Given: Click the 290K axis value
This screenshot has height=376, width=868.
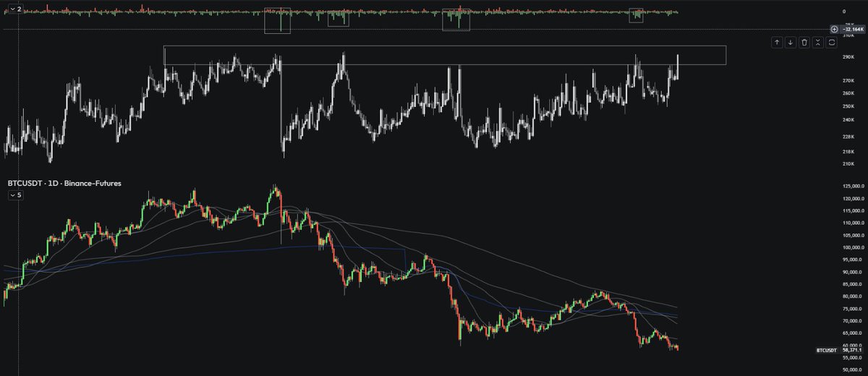Looking at the screenshot, I should (x=848, y=56).
